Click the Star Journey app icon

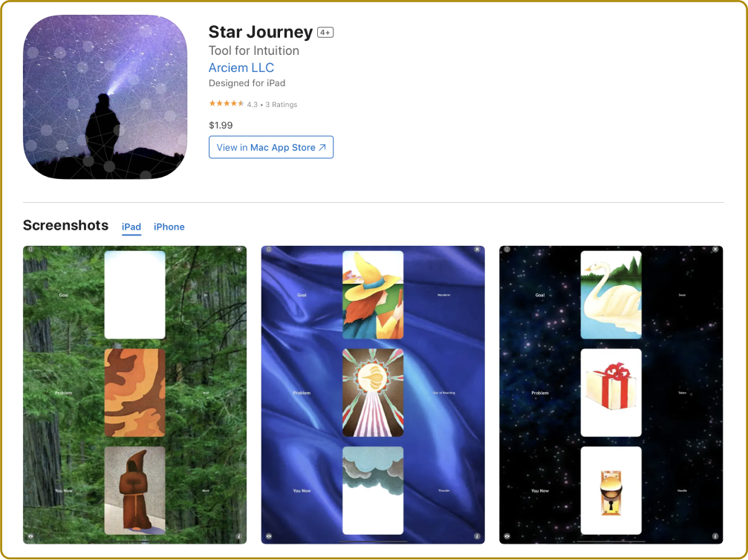click(x=105, y=97)
